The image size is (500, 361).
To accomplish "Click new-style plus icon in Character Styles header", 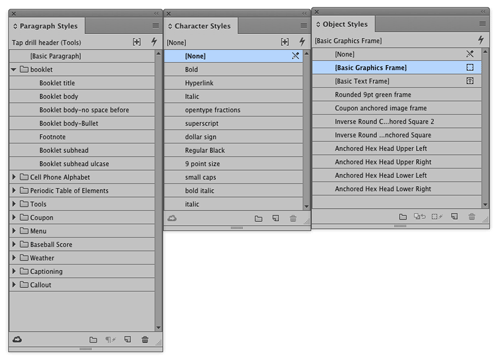I will point(285,42).
